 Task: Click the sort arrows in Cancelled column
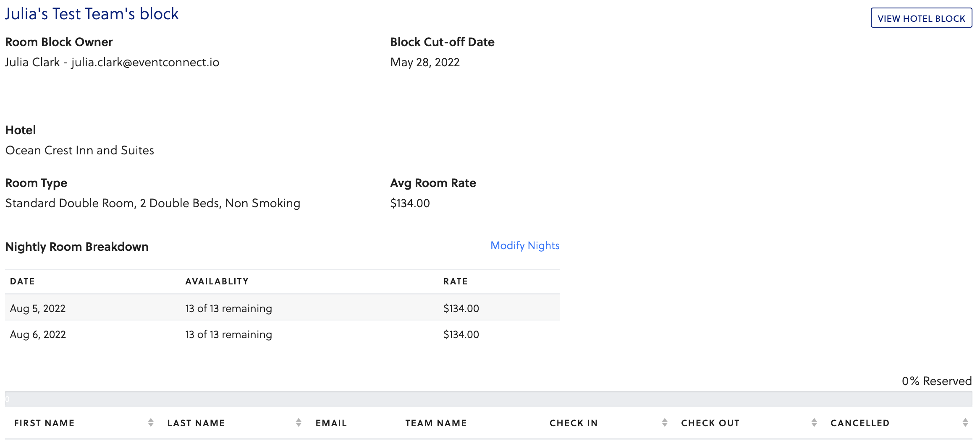click(965, 423)
